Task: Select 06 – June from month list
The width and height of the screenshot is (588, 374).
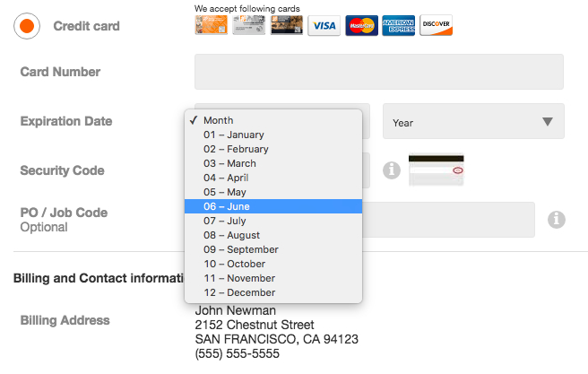Action: [226, 206]
